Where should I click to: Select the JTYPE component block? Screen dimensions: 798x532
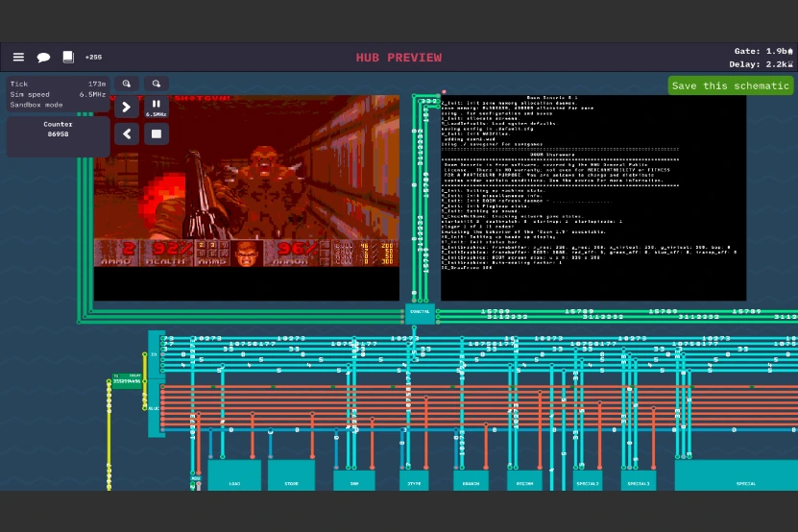pyautogui.click(x=414, y=480)
